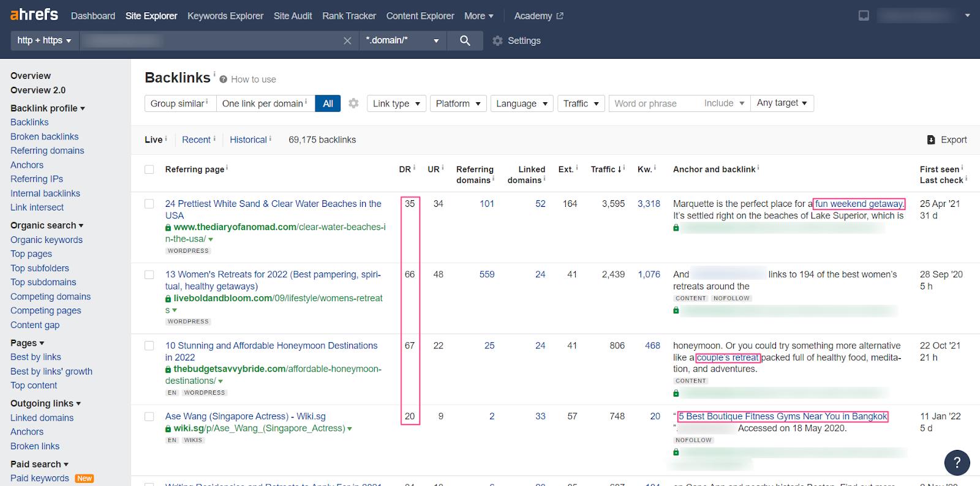The image size is (980, 486).
Task: Click the green lock icon for thediaryofanomad.com
Action: (x=168, y=228)
